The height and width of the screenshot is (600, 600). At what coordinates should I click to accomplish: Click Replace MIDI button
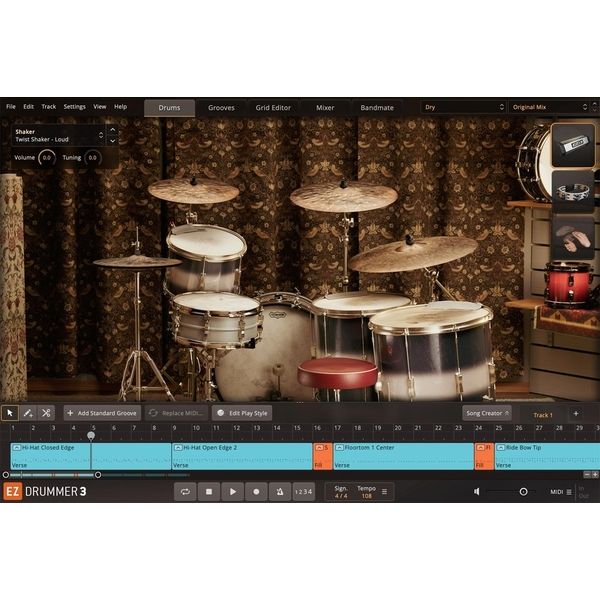(x=176, y=413)
